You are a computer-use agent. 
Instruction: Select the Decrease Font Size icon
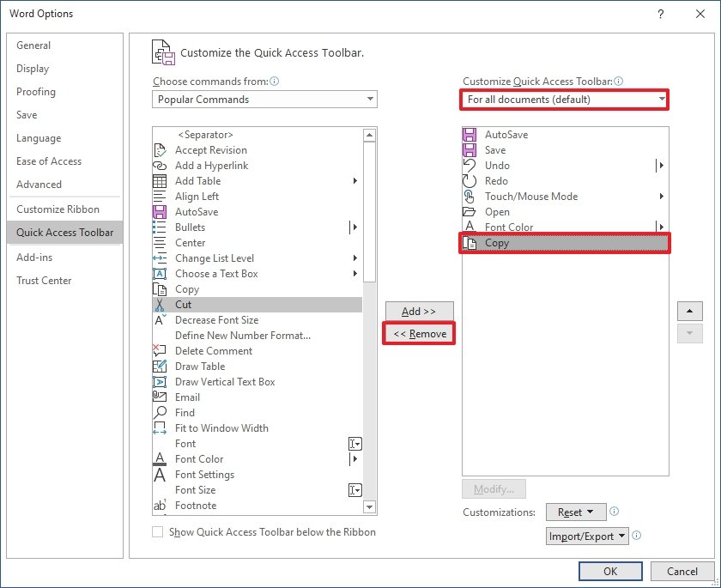160,320
